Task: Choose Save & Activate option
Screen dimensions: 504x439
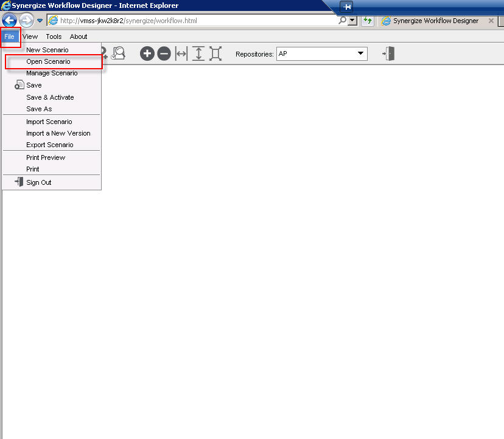Action: [x=51, y=97]
